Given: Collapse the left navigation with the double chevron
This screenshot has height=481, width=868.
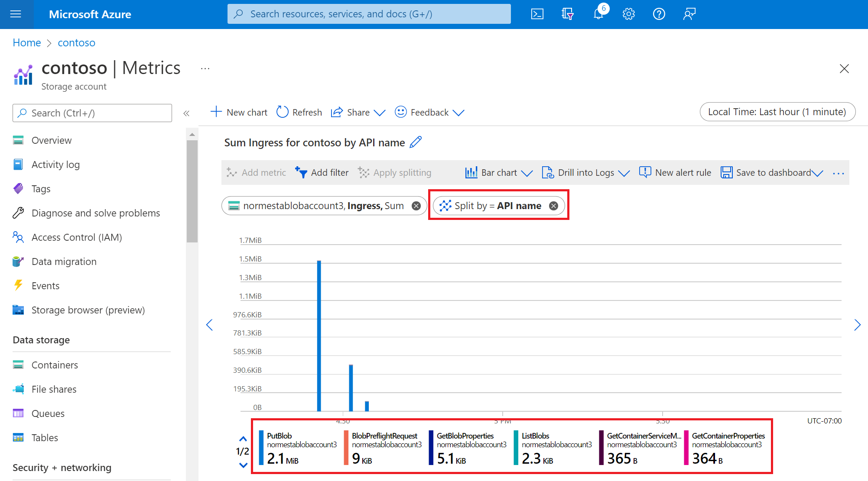Looking at the screenshot, I should pyautogui.click(x=187, y=113).
